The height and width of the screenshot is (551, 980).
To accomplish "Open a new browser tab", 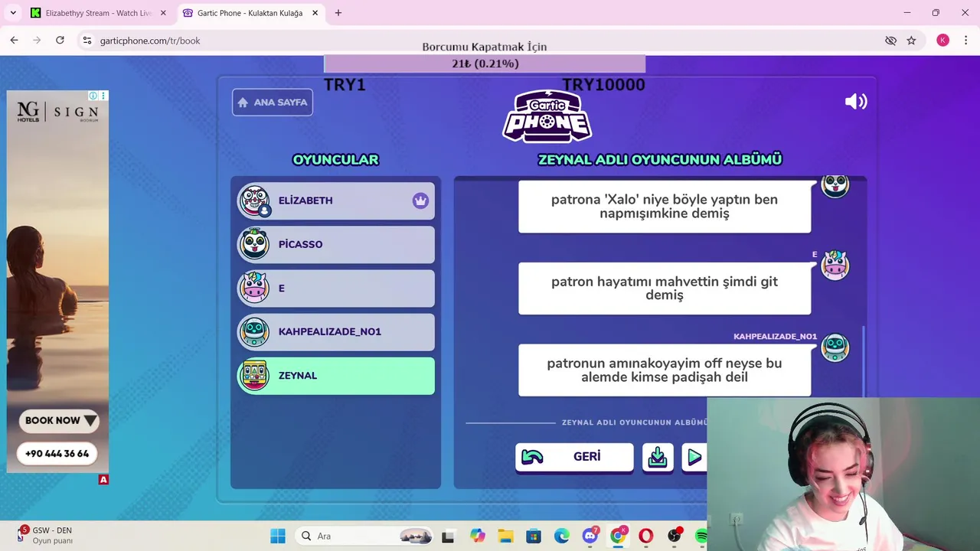I will pos(338,13).
